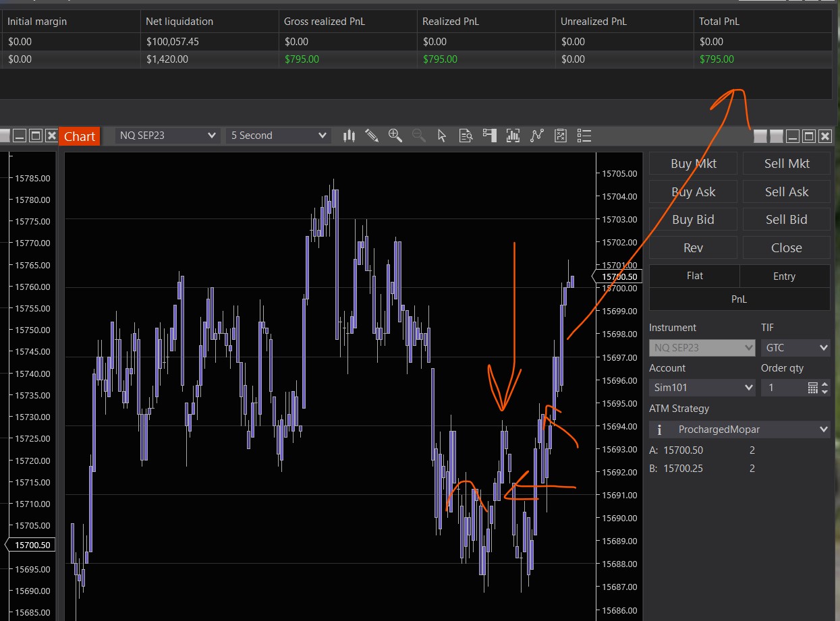Open the drawing tools pencil icon

[372, 136]
